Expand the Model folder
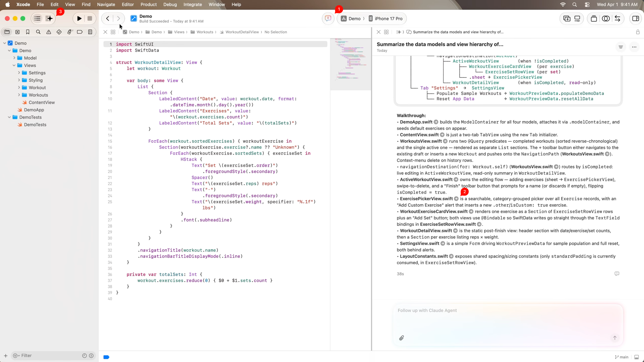This screenshot has width=644, height=362. (14, 58)
